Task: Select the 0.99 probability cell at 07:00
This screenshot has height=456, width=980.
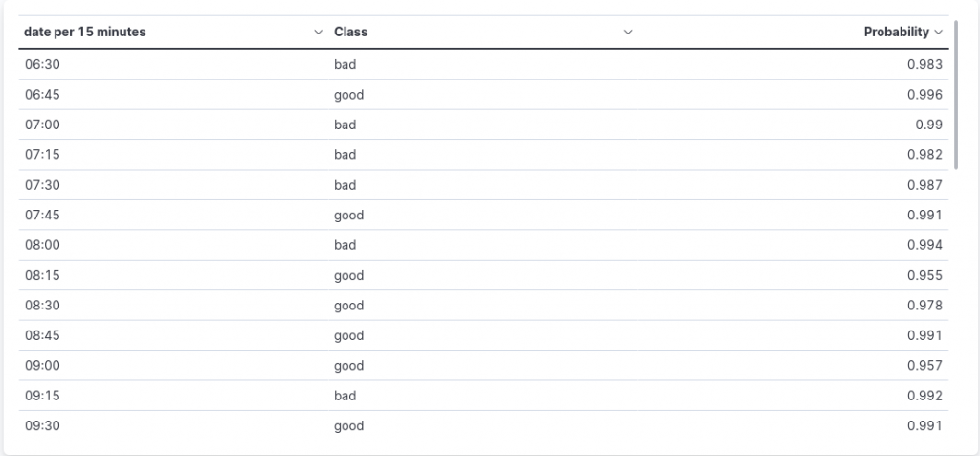Action: [793, 125]
